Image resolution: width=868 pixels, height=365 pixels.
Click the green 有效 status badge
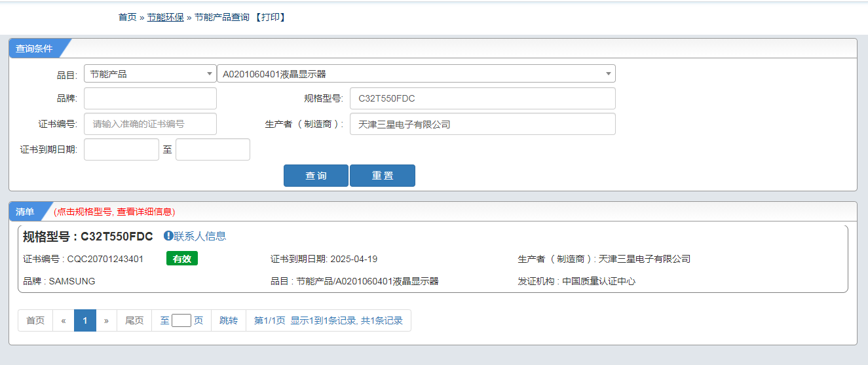point(182,259)
